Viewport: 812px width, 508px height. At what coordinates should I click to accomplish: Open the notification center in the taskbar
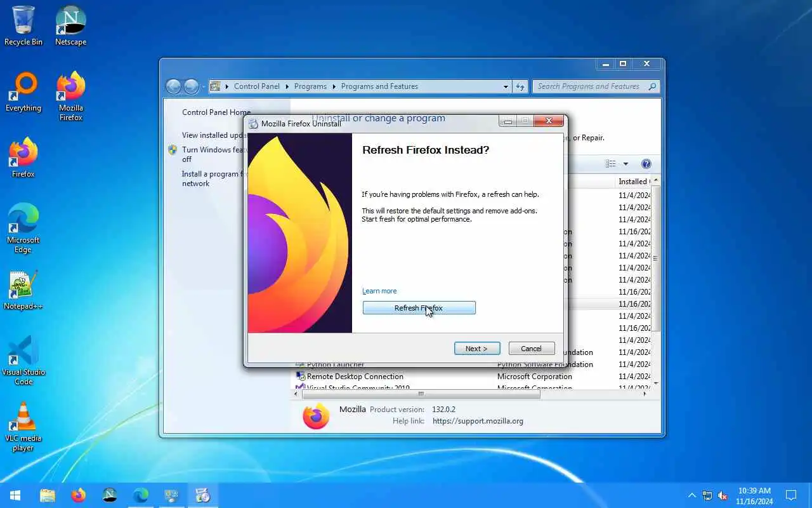[791, 495]
